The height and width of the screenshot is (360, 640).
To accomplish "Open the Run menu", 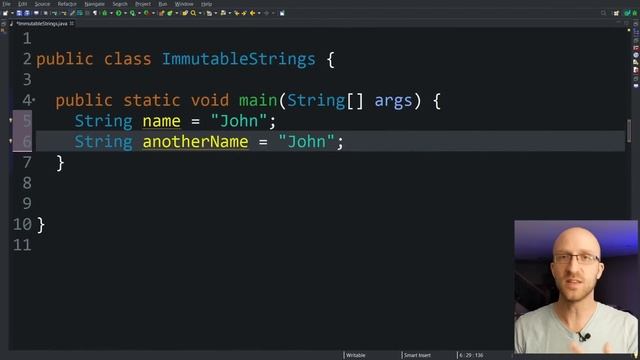I will [163, 4].
